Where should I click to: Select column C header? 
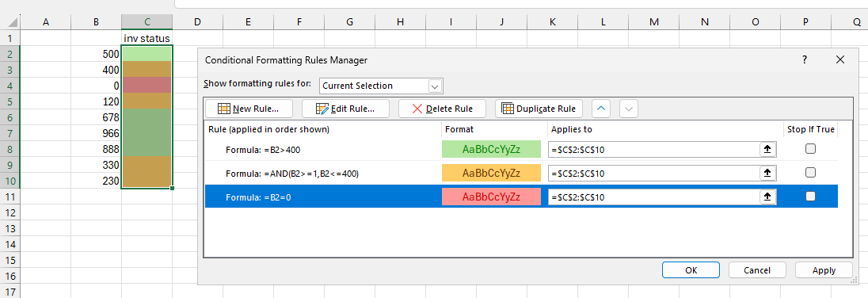[147, 22]
